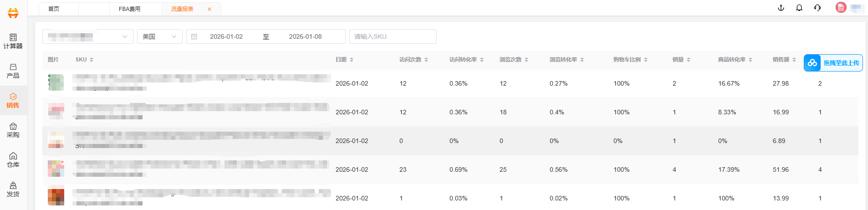Sort table by 访问次数 column
The height and width of the screenshot is (210, 868).
[x=414, y=60]
